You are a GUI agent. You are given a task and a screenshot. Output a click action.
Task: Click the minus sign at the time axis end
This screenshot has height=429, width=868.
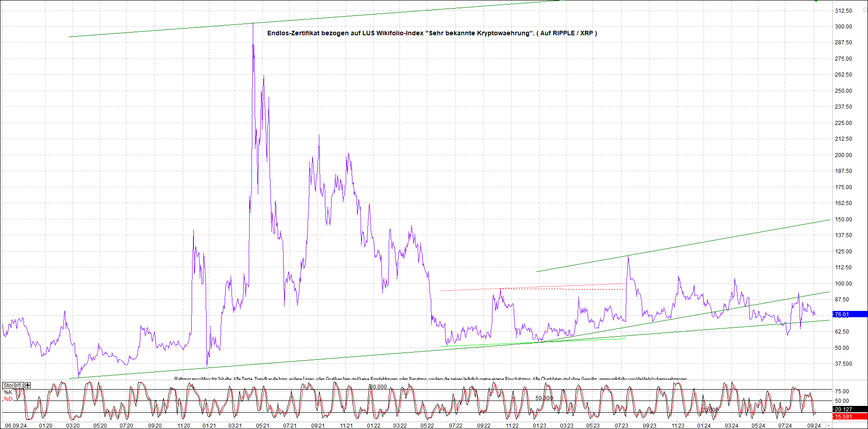[829, 425]
